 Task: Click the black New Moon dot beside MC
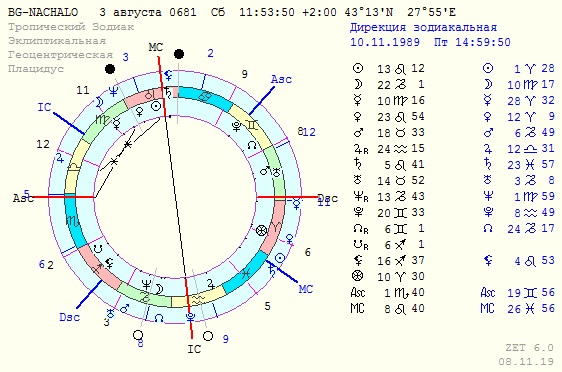[x=179, y=54]
